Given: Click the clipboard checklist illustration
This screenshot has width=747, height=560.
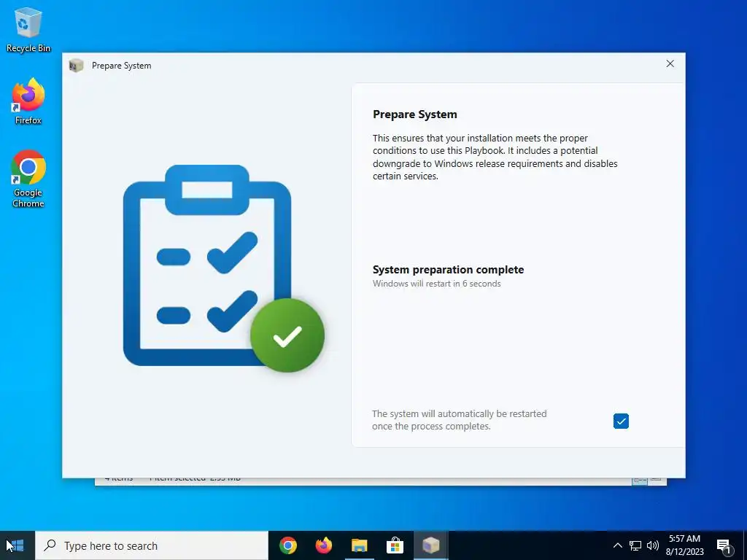Looking at the screenshot, I should tap(223, 268).
